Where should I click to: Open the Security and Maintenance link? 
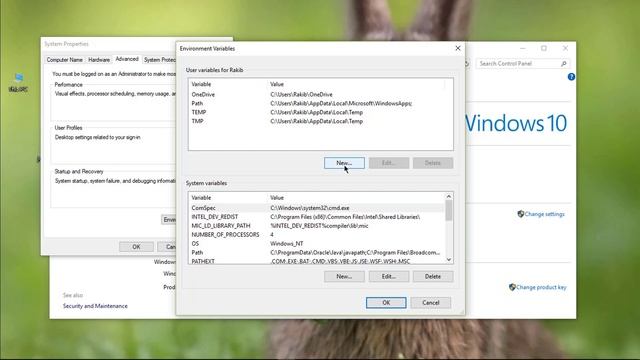pos(95,306)
